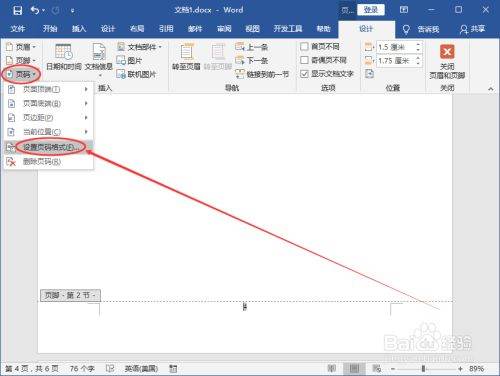Switch to the 邮件 ribbon tab
This screenshot has height=376, width=500.
click(x=195, y=29)
